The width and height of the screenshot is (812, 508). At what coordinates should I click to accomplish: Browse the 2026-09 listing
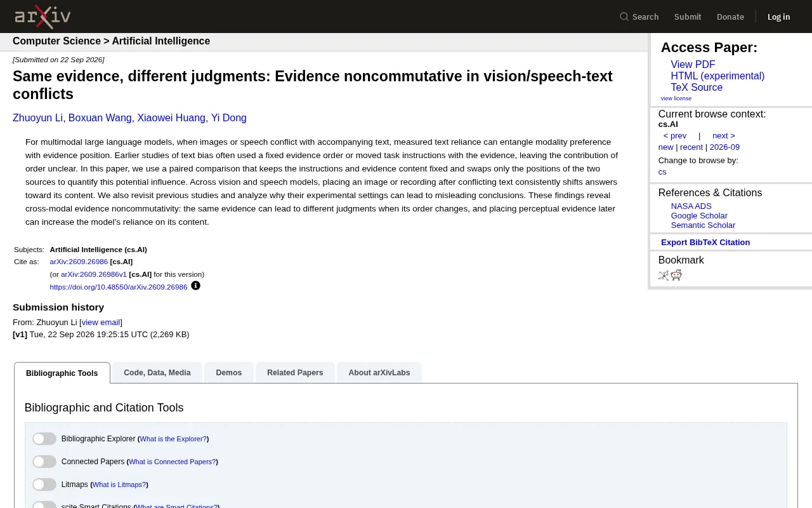(724, 147)
